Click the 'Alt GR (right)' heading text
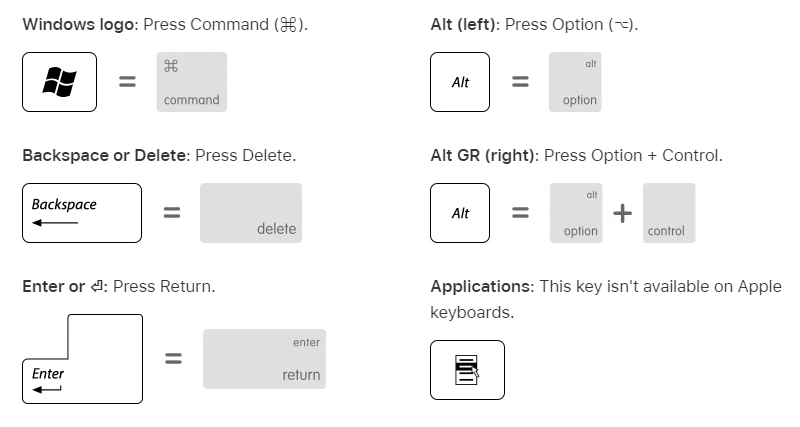This screenshot has width=800, height=427. click(x=483, y=156)
